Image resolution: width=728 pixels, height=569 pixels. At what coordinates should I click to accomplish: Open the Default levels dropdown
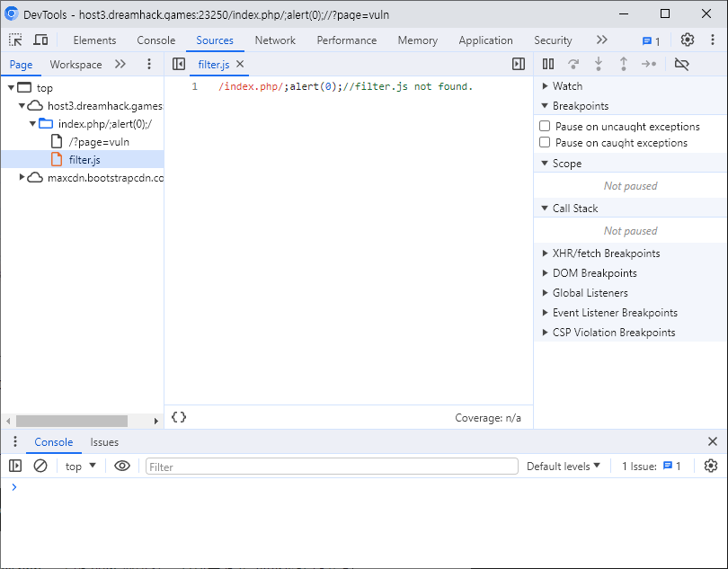point(564,466)
